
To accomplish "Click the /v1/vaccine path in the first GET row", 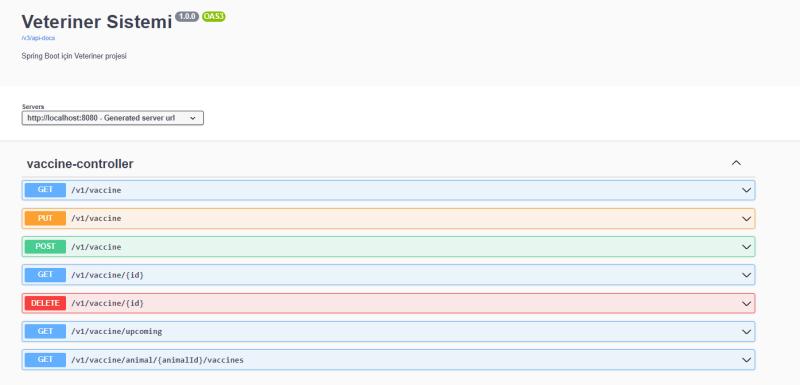I will 96,190.
